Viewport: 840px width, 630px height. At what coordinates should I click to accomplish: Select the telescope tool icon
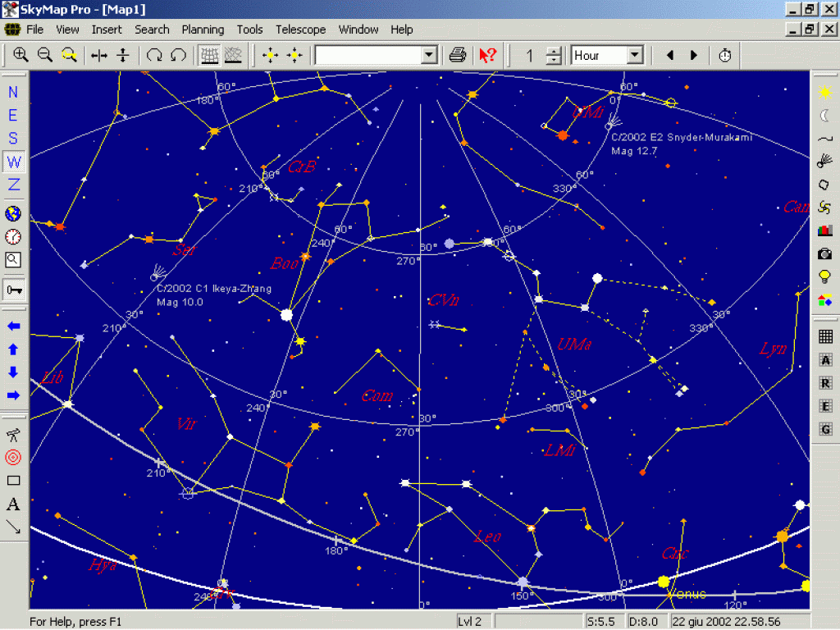tap(13, 434)
